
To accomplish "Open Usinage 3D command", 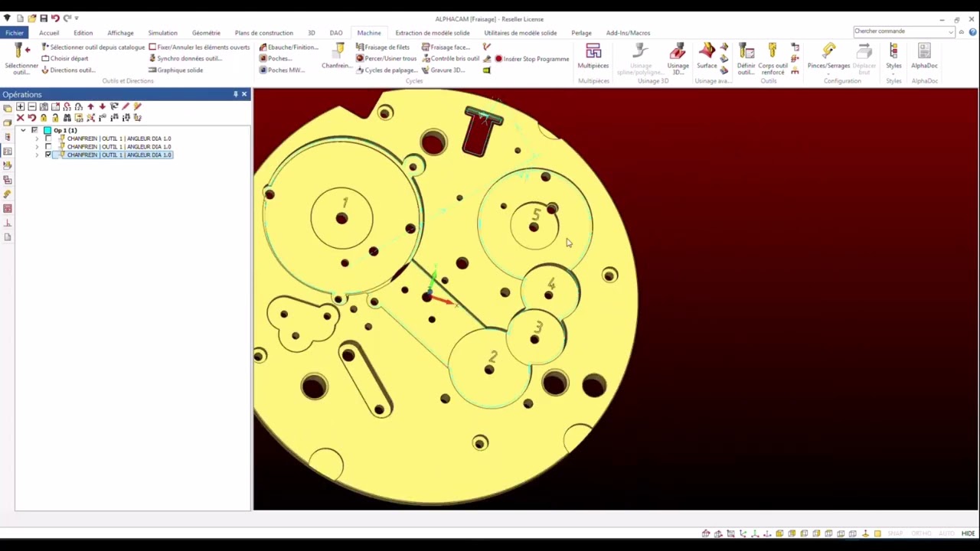I will pos(678,58).
